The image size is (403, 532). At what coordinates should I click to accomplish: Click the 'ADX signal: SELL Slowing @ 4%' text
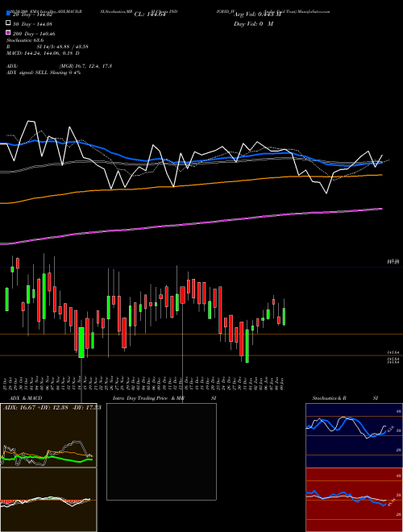(44, 73)
